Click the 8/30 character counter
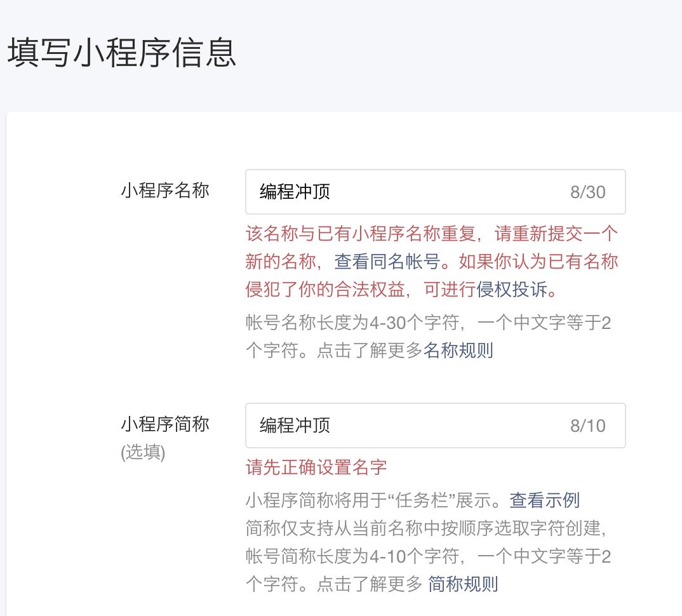Screen dimensions: 682x616 [587, 192]
